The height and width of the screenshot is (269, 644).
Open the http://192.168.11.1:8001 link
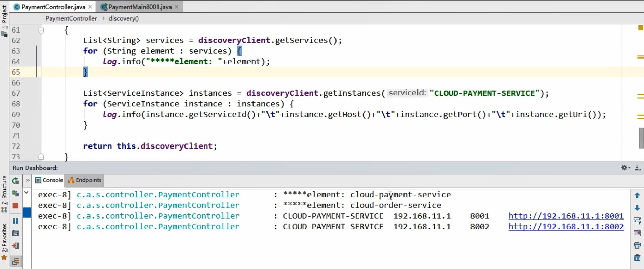[x=566, y=216]
